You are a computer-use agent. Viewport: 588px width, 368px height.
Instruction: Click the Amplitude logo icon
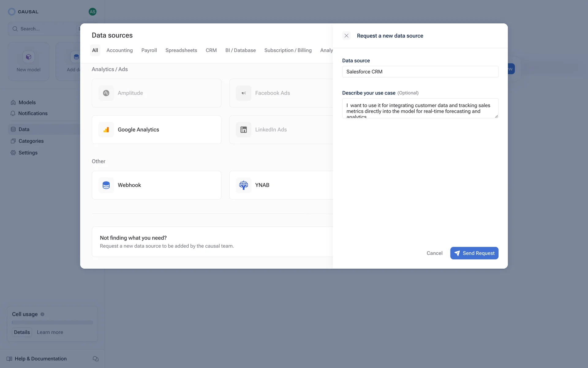[x=106, y=93]
